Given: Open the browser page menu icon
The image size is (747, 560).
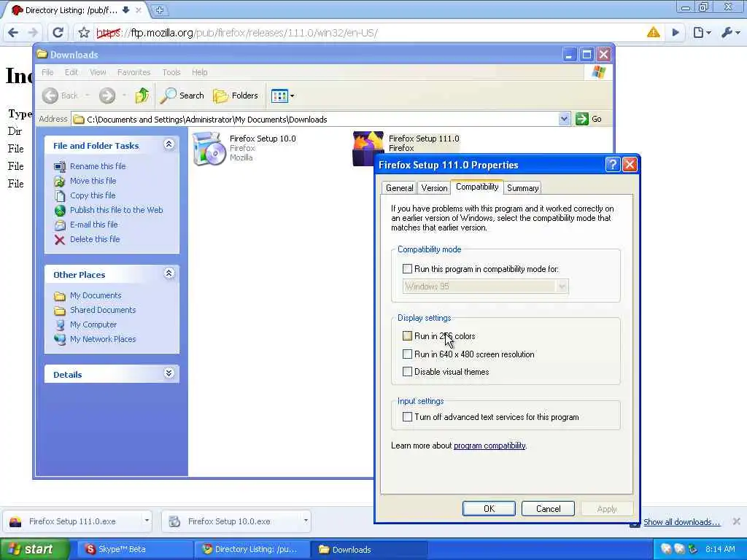Looking at the screenshot, I should coord(702,33).
